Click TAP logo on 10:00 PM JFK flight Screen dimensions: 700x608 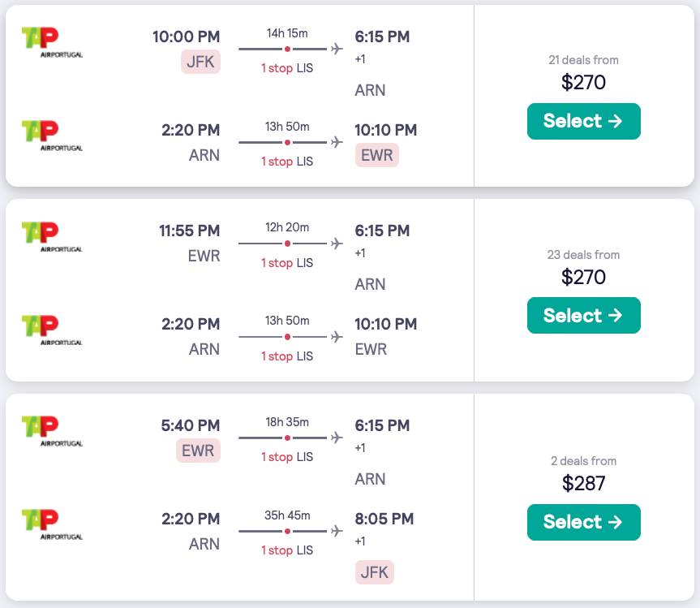[x=52, y=43]
